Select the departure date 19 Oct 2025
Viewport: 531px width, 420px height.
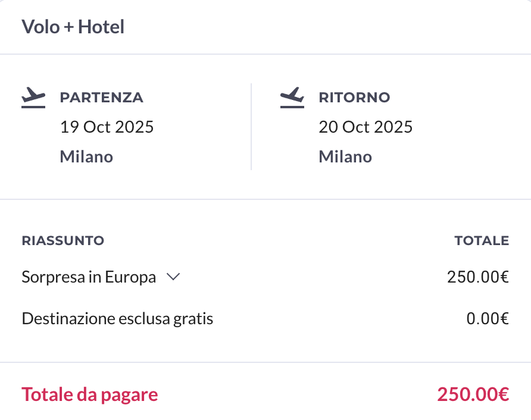(107, 127)
